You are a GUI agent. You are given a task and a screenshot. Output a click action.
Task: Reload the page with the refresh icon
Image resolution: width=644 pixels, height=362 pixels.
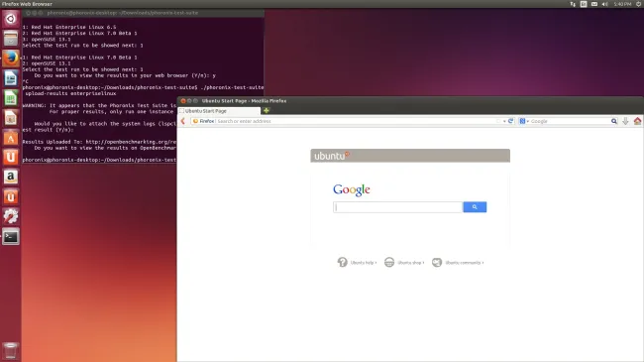tap(510, 121)
